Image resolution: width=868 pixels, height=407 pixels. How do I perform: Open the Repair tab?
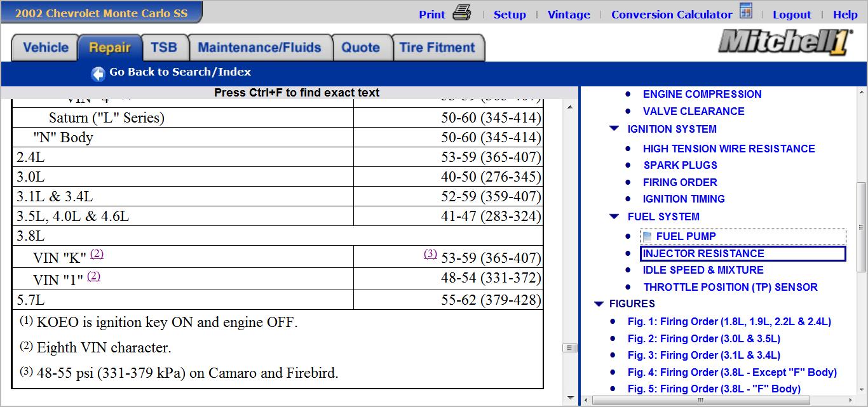click(x=110, y=48)
